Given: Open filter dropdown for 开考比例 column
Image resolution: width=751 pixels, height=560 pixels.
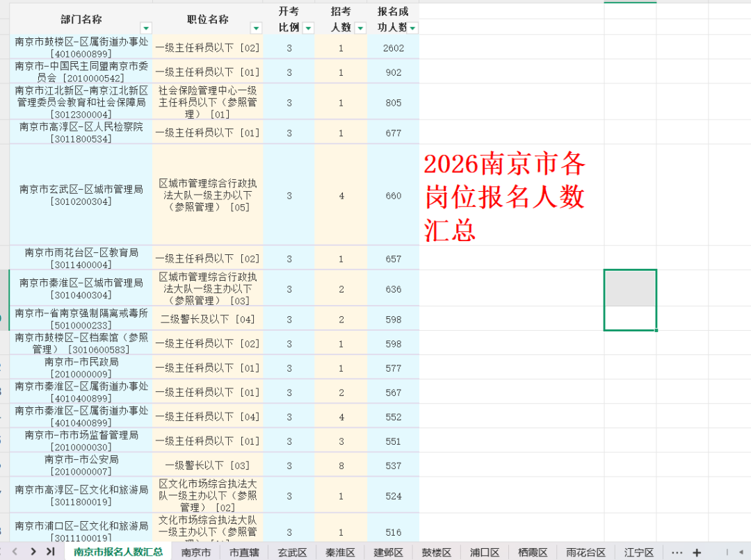Looking at the screenshot, I should tap(307, 28).
